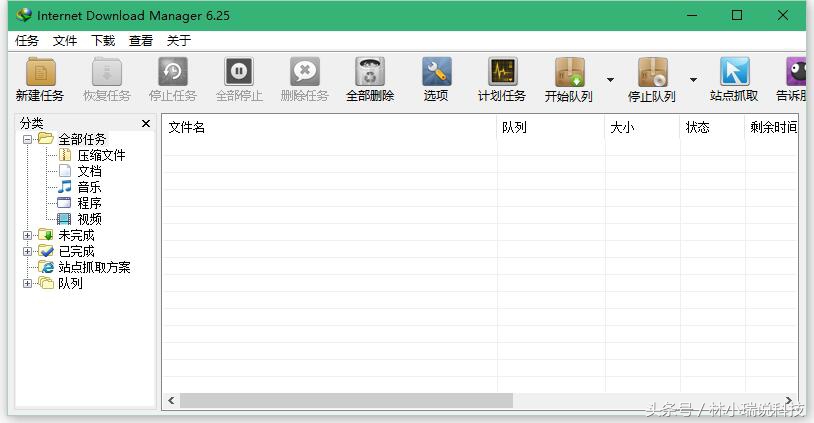Select 已完成 finished folder

click(76, 251)
